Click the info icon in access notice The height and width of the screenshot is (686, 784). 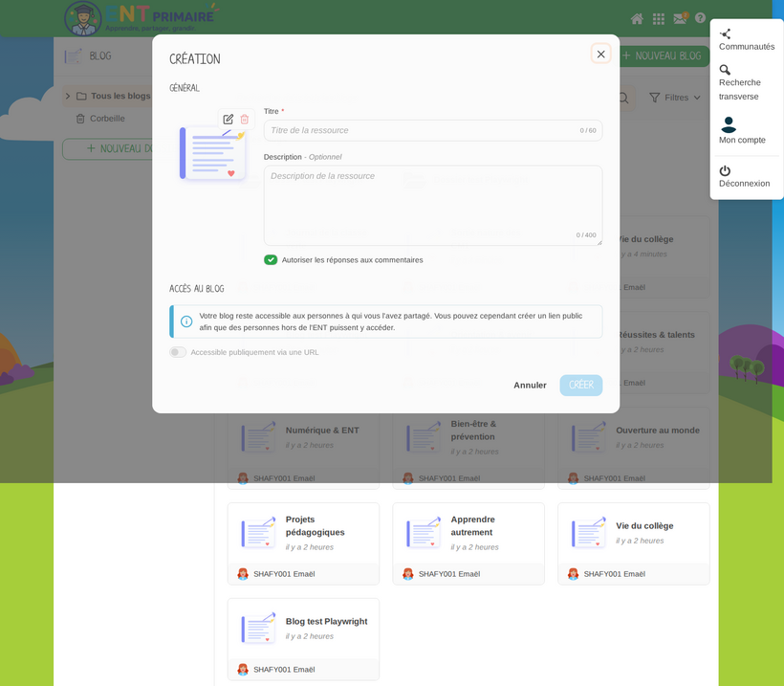(186, 321)
